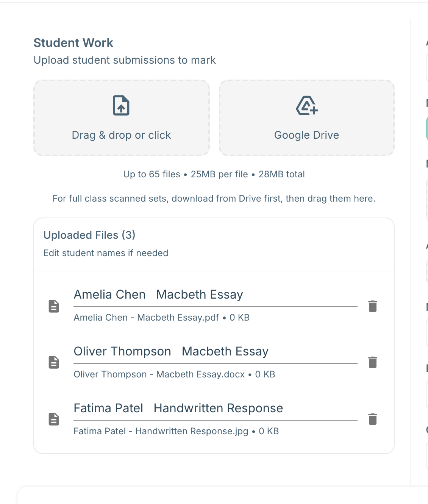The width and height of the screenshot is (428, 504).
Task: Choose the Google Drive upload option
Action: [x=307, y=118]
